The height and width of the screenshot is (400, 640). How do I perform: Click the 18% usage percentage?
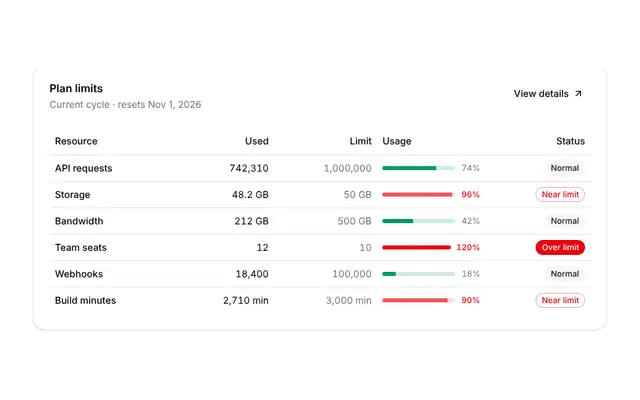(471, 274)
